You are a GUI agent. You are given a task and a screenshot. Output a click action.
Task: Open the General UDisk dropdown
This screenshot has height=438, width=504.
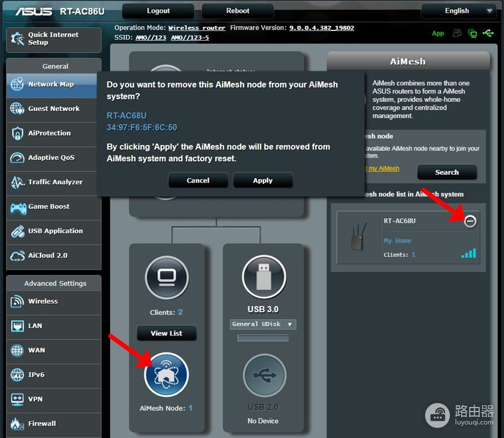point(263,324)
